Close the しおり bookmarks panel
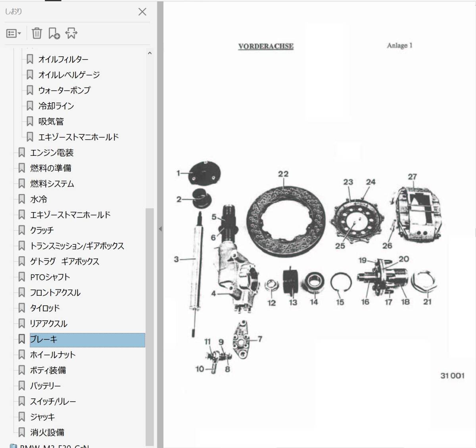476x448 pixels. (142, 12)
